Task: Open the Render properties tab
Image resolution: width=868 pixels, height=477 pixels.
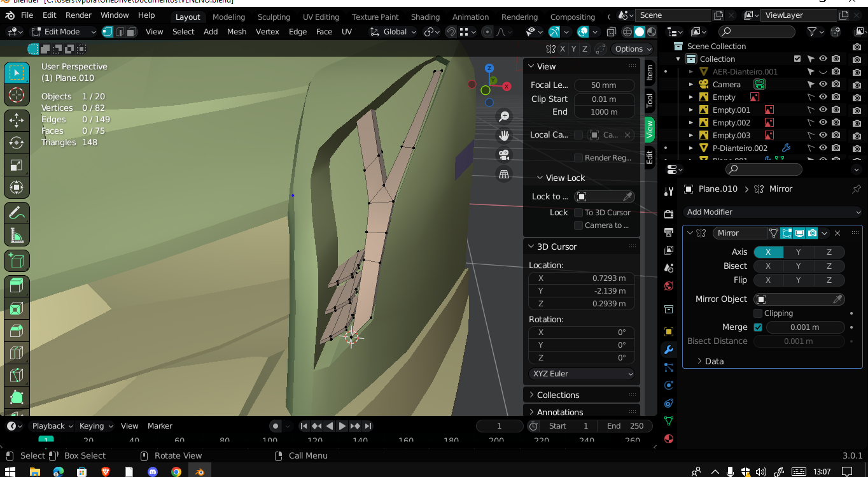Action: coord(669,214)
